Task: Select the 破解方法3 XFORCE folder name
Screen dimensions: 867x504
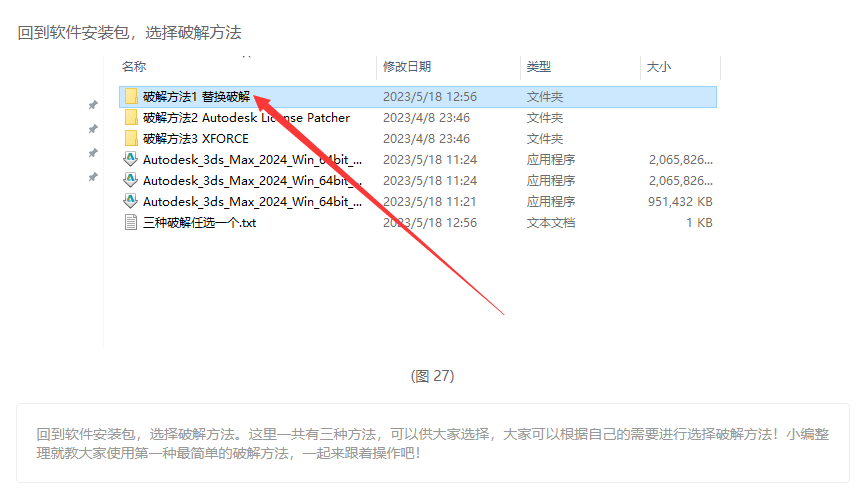Action: [196, 139]
